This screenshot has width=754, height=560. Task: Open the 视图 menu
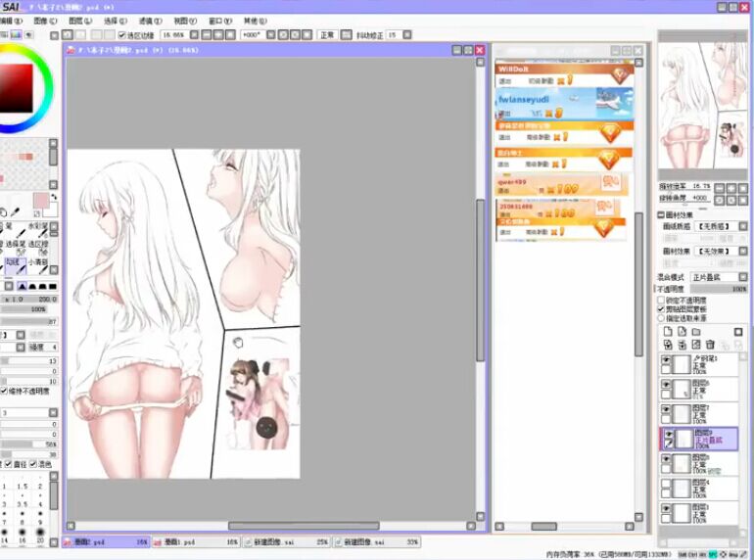pyautogui.click(x=185, y=21)
